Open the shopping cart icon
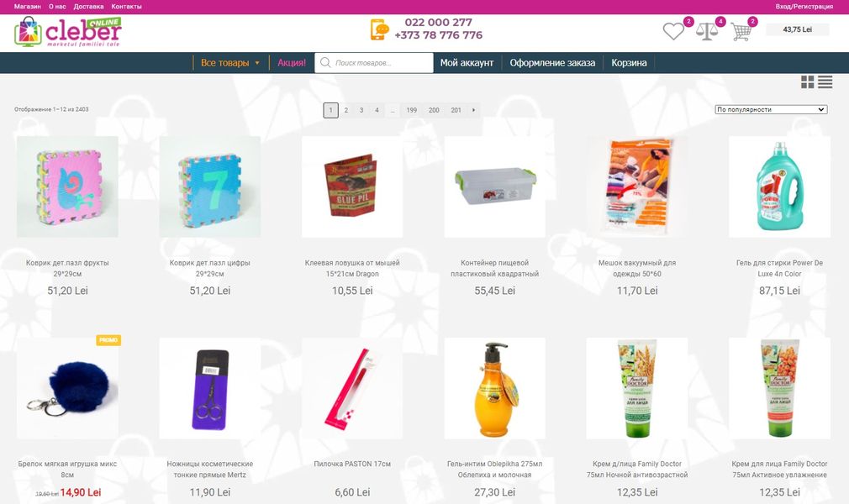This screenshot has width=849, height=504. click(x=741, y=32)
